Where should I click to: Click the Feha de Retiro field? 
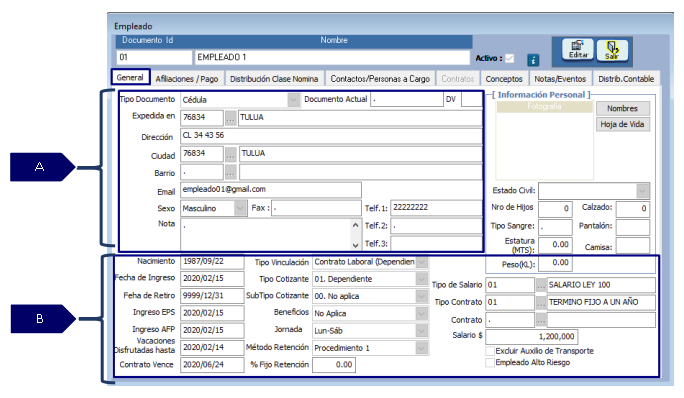[x=212, y=296]
